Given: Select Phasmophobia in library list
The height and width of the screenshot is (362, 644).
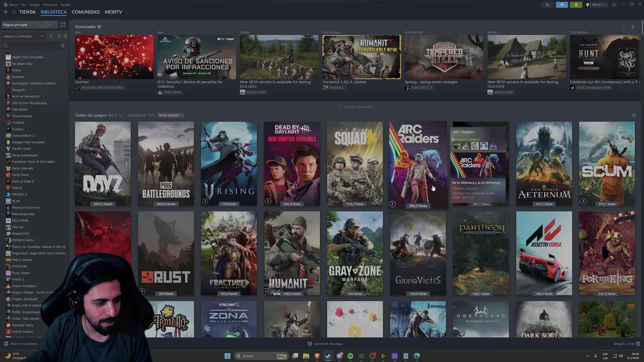Looking at the screenshot, I should click(x=23, y=214).
